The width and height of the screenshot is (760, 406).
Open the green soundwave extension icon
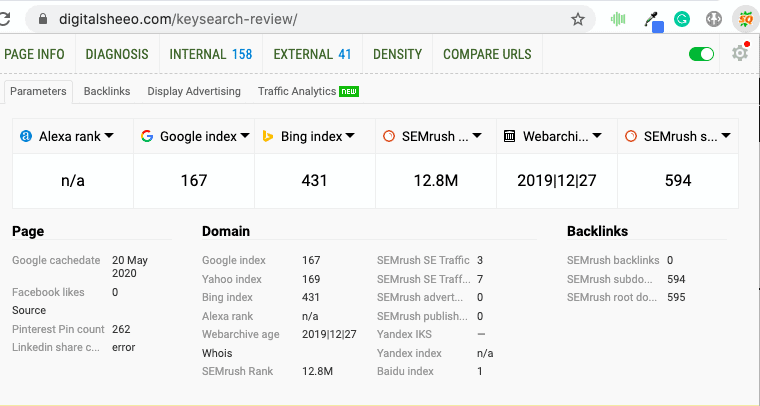click(x=618, y=19)
